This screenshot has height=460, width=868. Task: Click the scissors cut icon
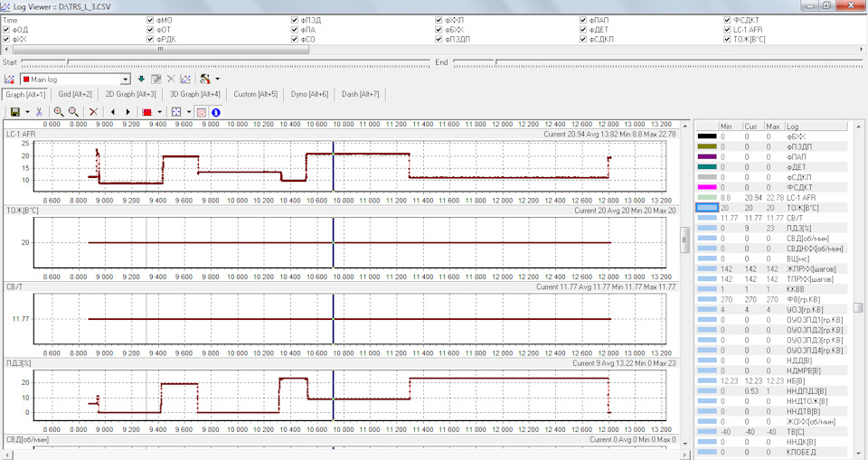(x=39, y=112)
